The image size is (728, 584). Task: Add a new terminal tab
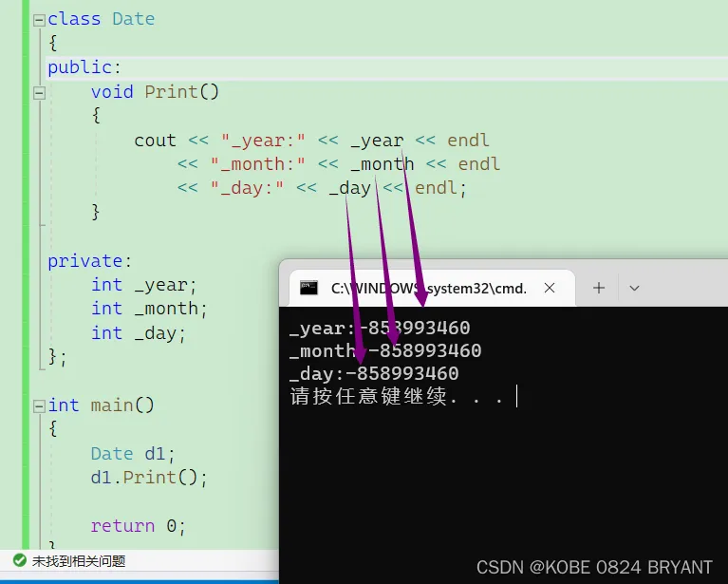point(599,288)
